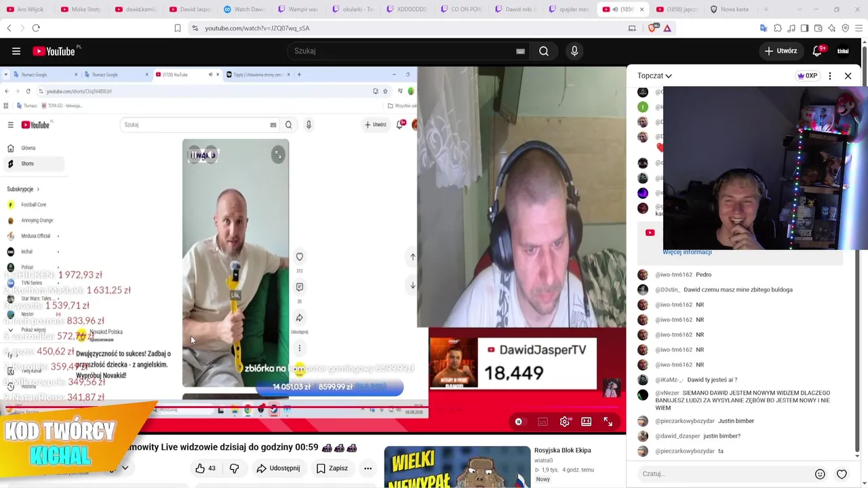Open the WIELKI NIEWYPAŁ video thumbnail
The width and height of the screenshot is (868, 488).
click(457, 467)
